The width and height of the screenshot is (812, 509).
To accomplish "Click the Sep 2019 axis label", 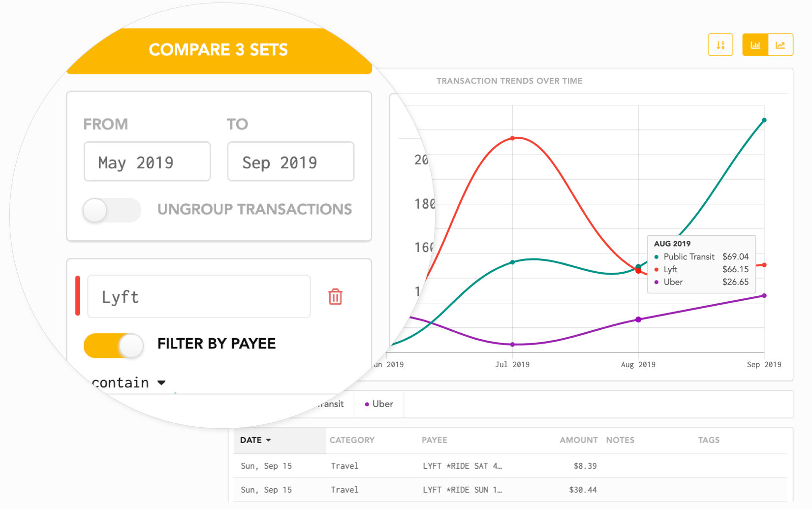I will (764, 365).
